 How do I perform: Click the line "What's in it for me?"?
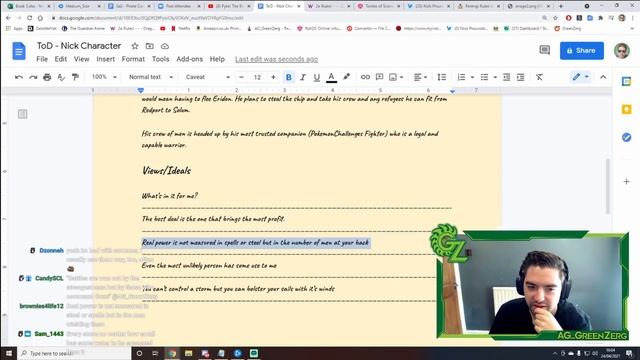coord(170,196)
